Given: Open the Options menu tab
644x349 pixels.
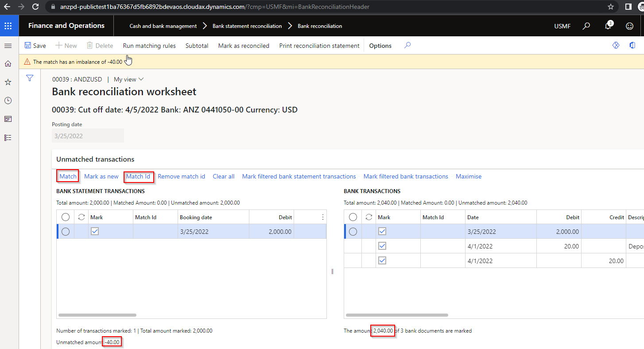Looking at the screenshot, I should tap(380, 46).
